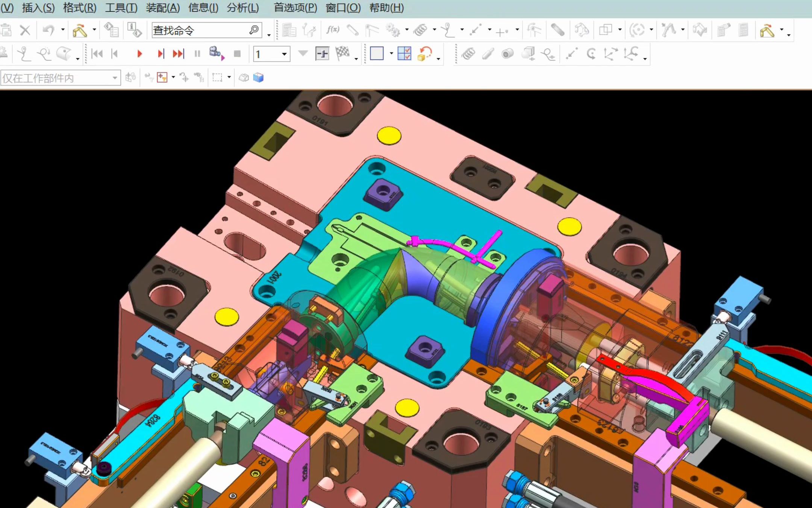Open the 装配(A) menu
Viewport: 812px width, 508px height.
pos(162,8)
